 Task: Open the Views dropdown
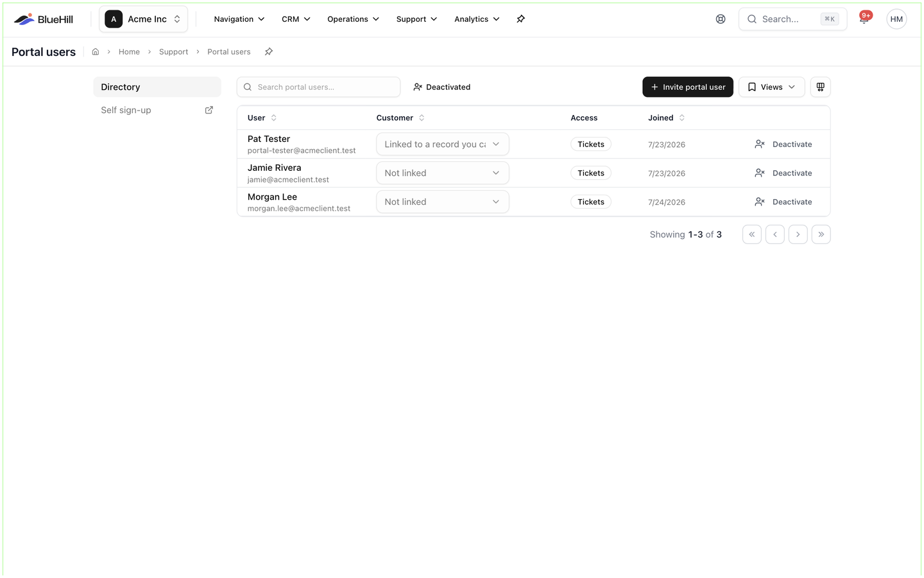772,87
